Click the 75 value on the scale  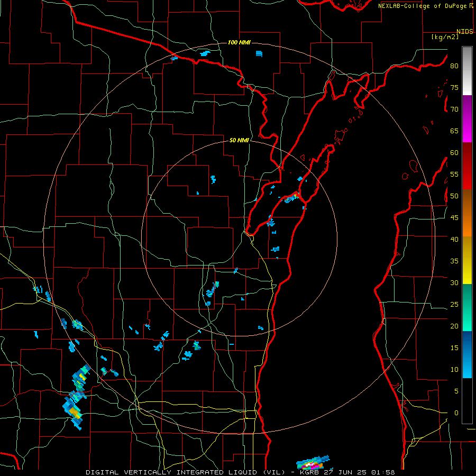(x=454, y=87)
